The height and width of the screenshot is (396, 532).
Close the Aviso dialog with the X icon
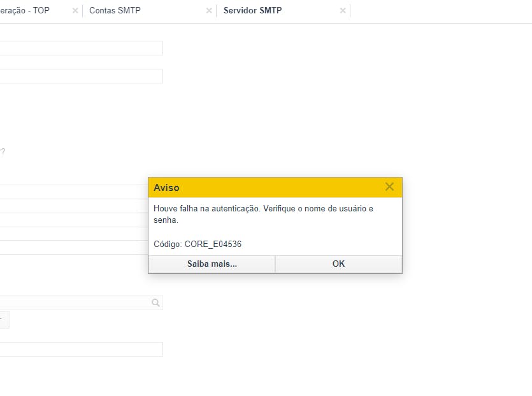coord(389,187)
